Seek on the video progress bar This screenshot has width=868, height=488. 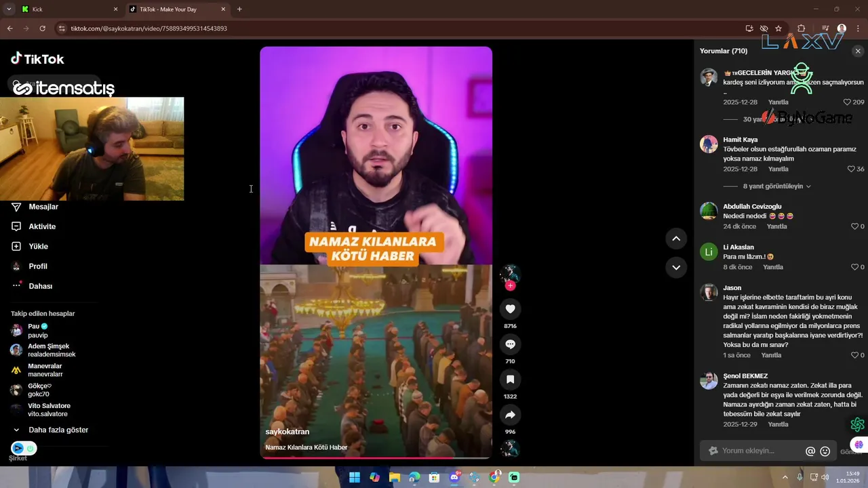click(x=376, y=457)
